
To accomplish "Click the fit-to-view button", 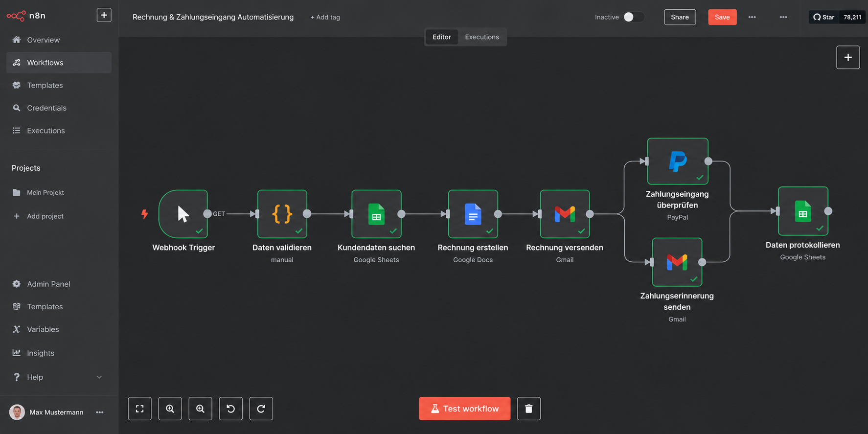I will coord(139,409).
